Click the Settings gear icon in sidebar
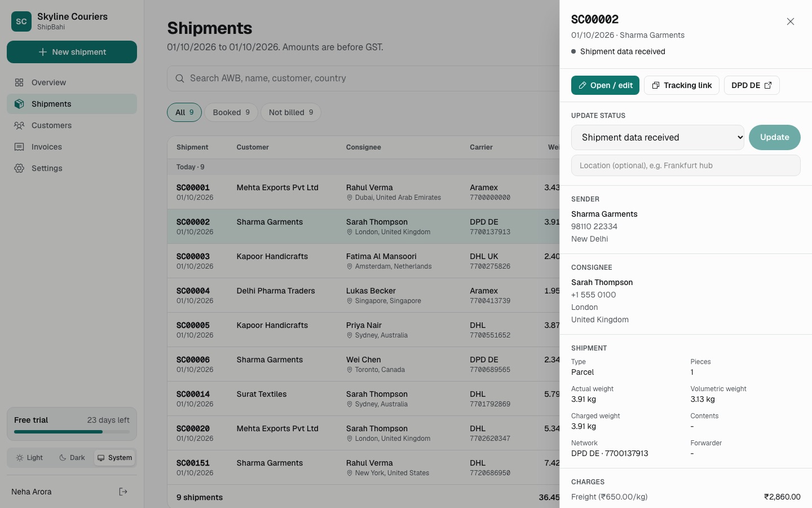Image resolution: width=812 pixels, height=508 pixels. 19,168
